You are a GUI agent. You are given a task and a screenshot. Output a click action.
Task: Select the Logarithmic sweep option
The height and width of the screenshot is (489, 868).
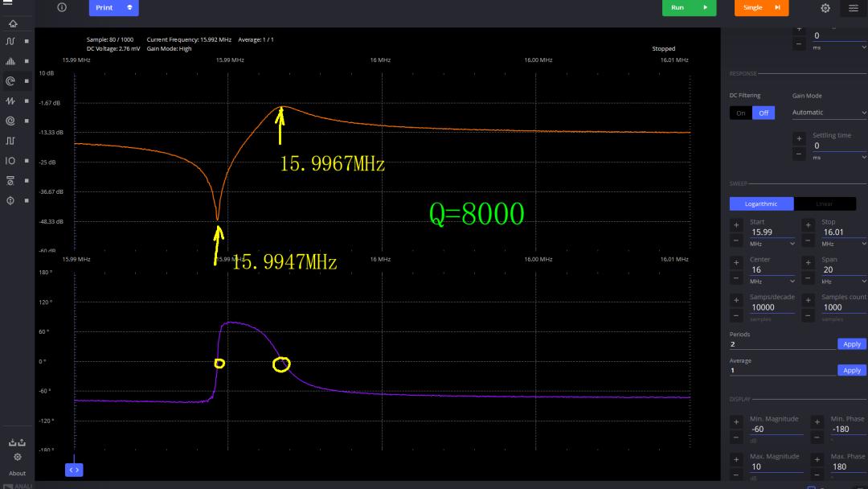click(x=761, y=203)
